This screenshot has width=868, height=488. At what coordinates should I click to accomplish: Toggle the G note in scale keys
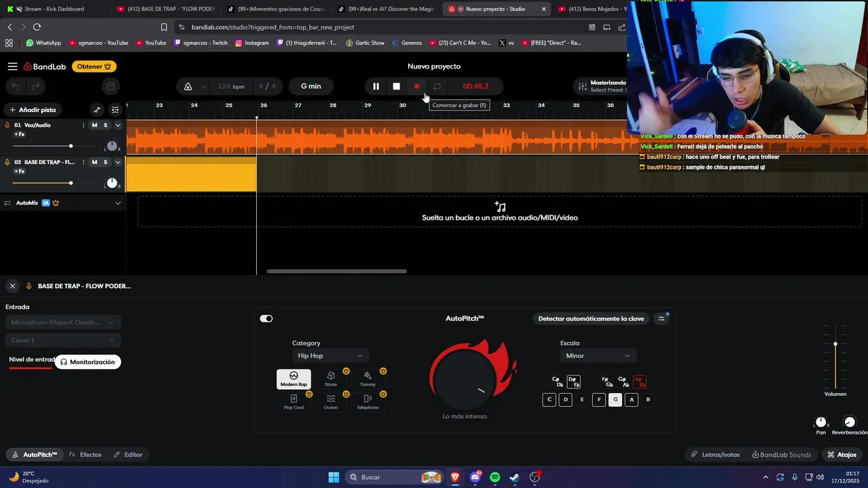click(615, 400)
